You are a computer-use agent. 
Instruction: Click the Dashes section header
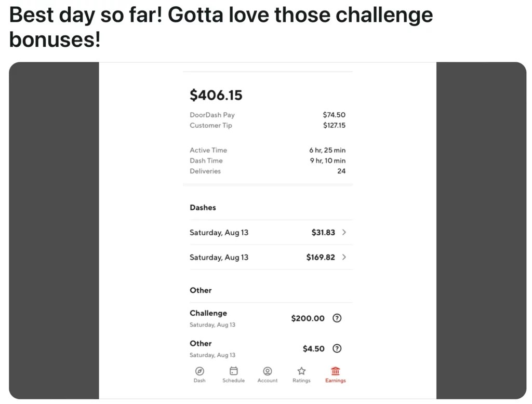click(x=203, y=207)
